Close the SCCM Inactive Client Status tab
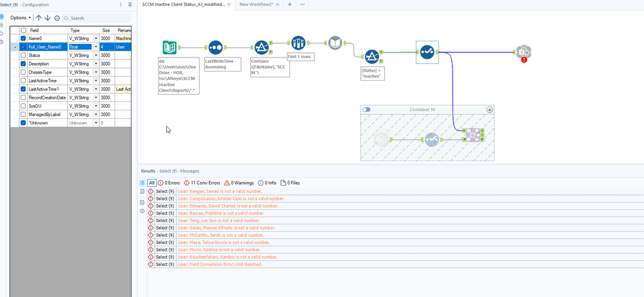Image resolution: width=644 pixels, height=297 pixels. point(229,4)
